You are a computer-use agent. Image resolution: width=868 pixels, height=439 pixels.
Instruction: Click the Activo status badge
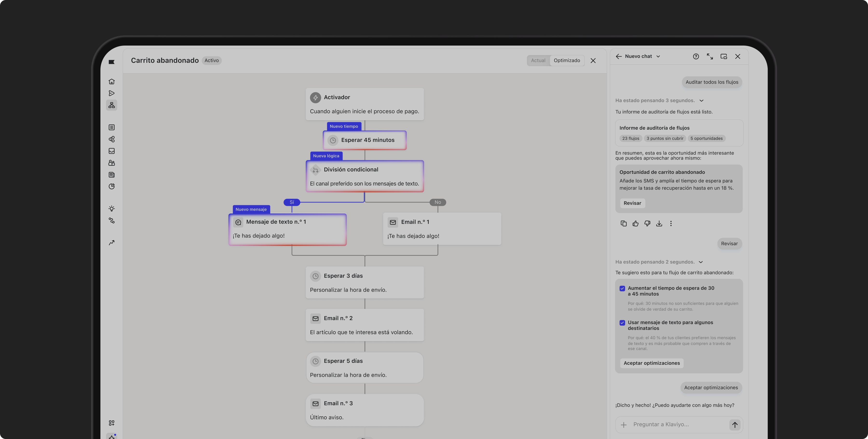(x=211, y=61)
